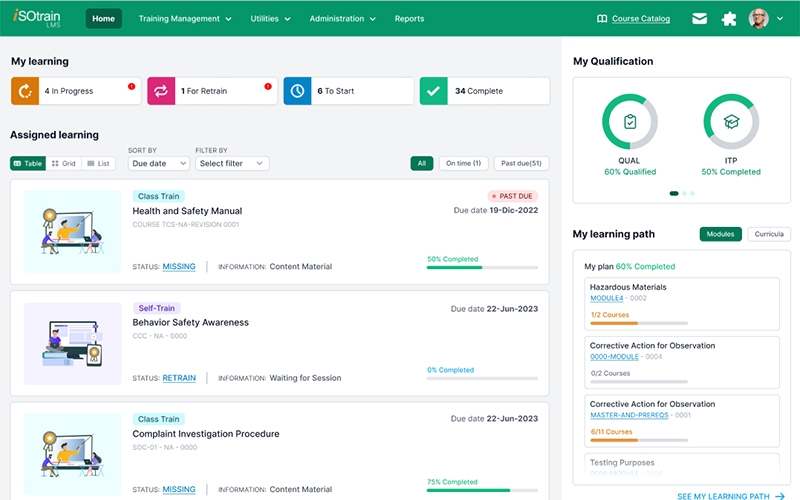Screen dimensions: 800x500
Task: Click the ITP graduation cap ring icon
Action: click(x=731, y=122)
